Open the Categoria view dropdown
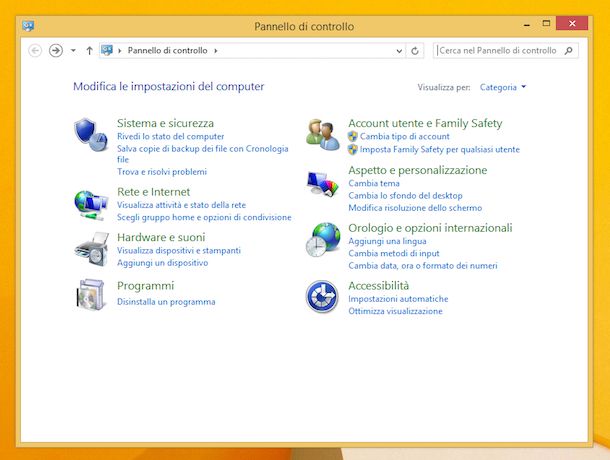 pyautogui.click(x=503, y=87)
